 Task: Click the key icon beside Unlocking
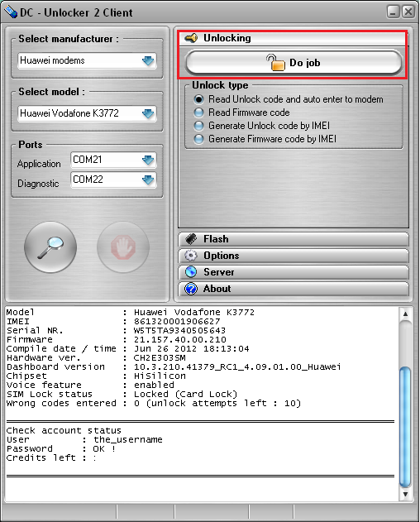point(191,38)
